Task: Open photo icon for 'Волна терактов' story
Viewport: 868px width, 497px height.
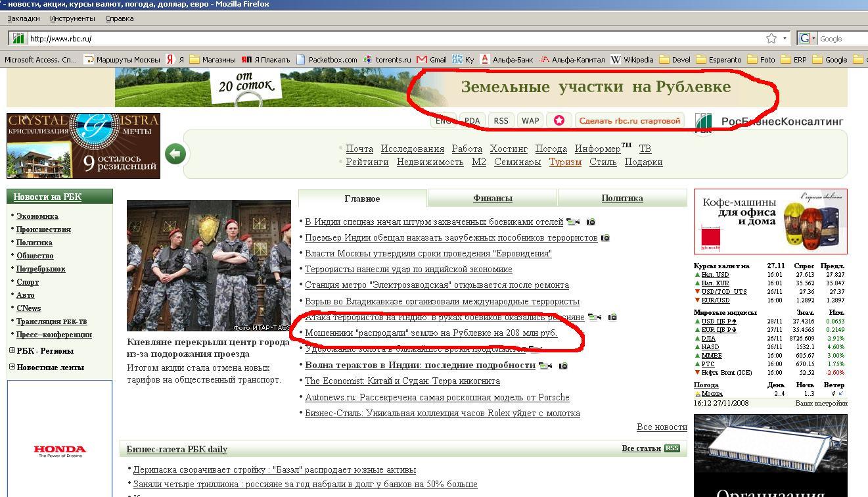Action: pyautogui.click(x=563, y=366)
